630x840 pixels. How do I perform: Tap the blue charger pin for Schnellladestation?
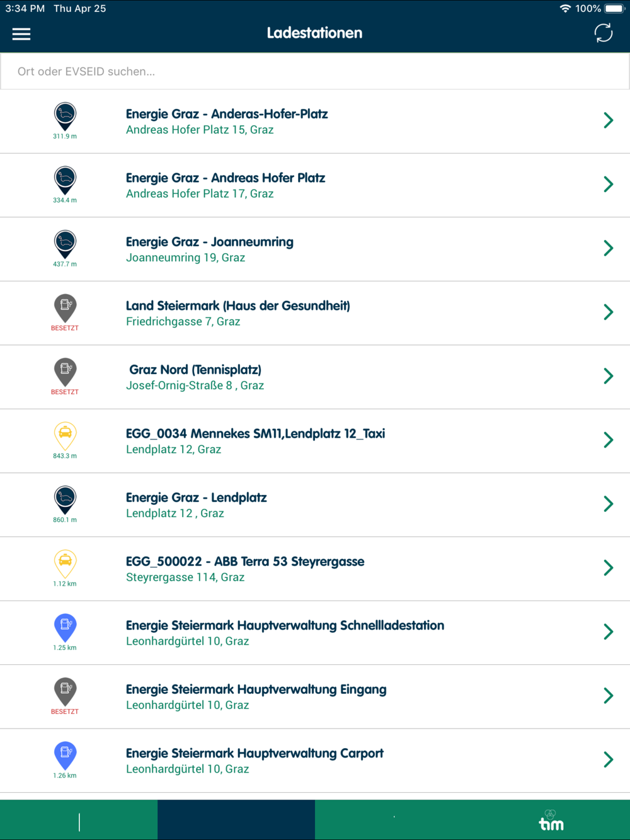[65, 628]
